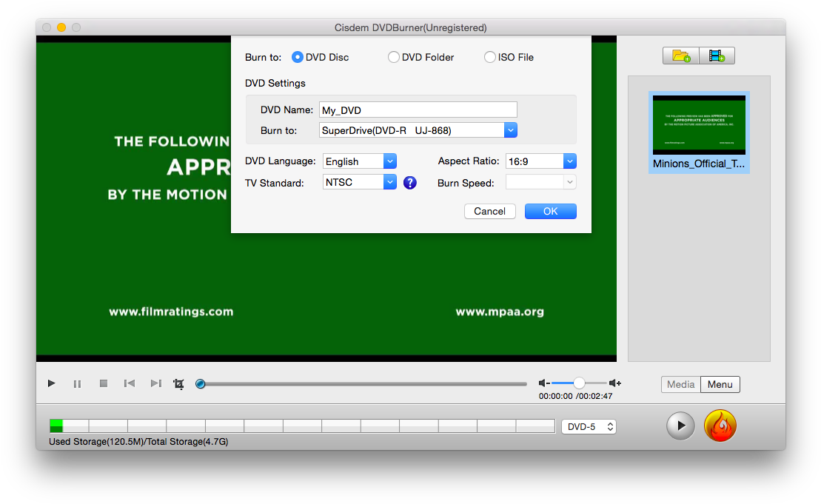Adjust the volume slider
Viewport: 821px width, 504px height.
[577, 383]
